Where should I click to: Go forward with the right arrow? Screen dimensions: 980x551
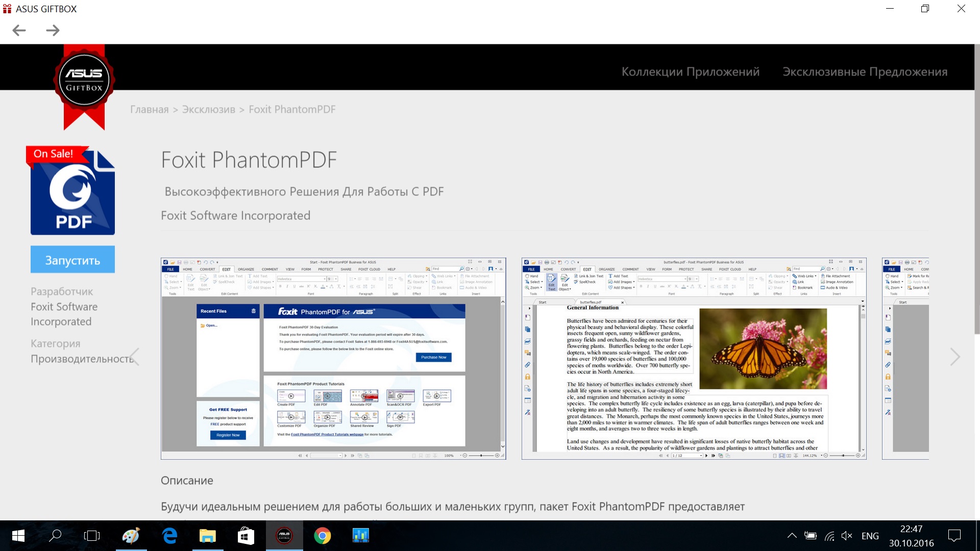53,31
